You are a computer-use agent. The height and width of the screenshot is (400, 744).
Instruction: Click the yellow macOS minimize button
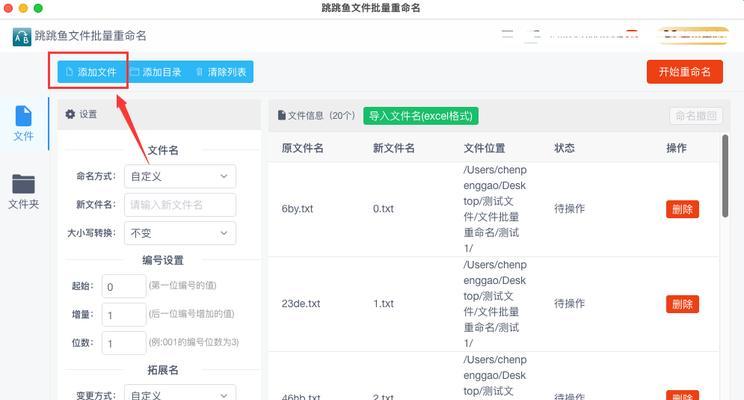pos(23,8)
